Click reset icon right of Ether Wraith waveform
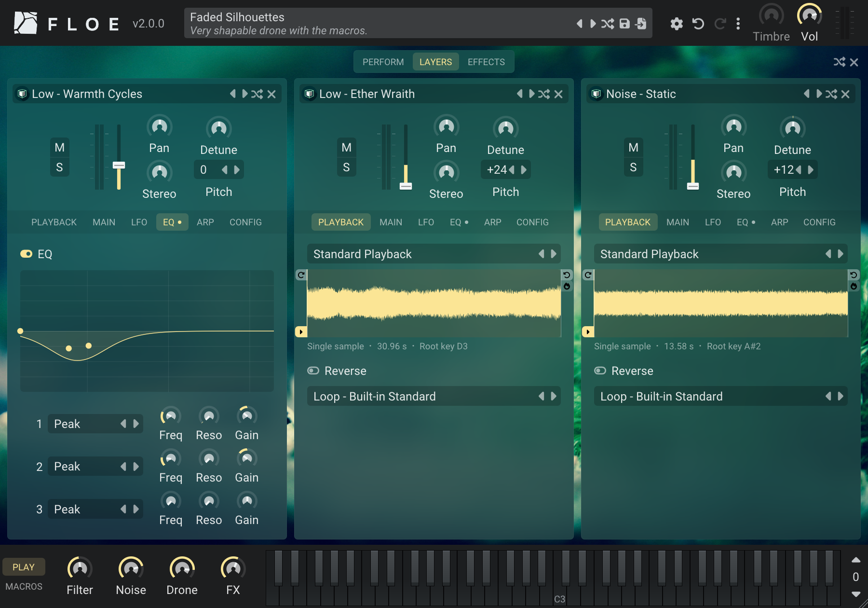 pos(567,275)
